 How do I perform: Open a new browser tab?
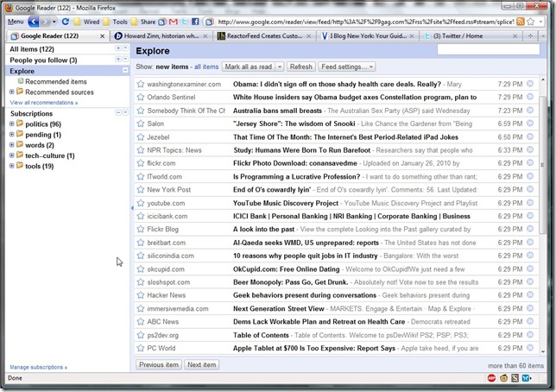point(530,35)
